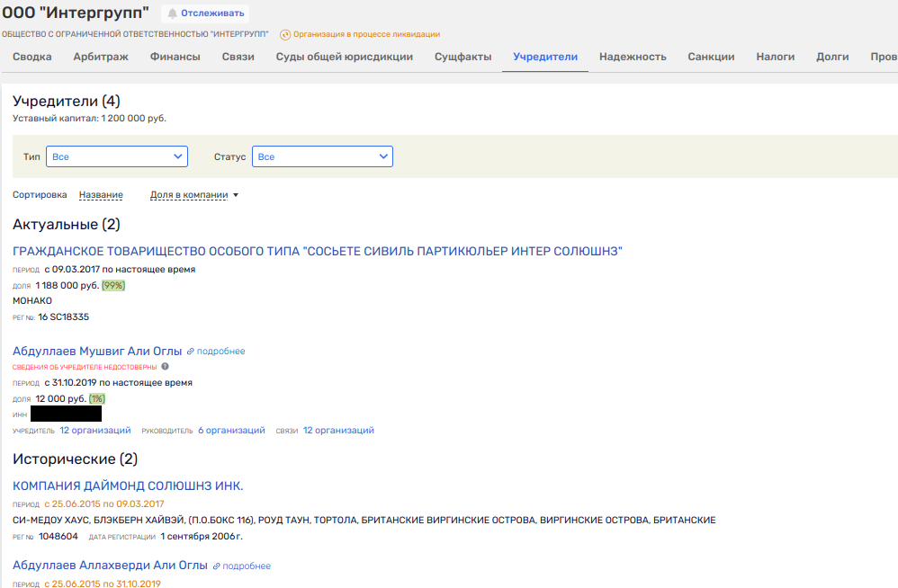Click the bell icon next to Отслеживать
The image size is (898, 588).
coord(172,13)
